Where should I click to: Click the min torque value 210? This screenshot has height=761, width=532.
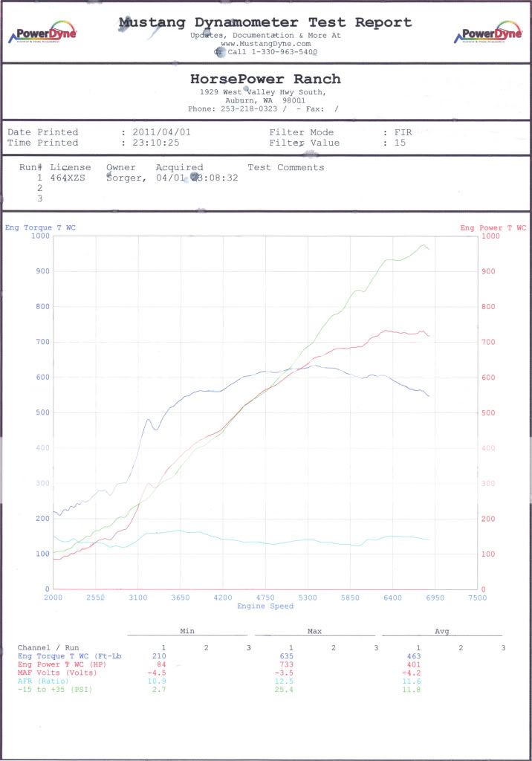[x=159, y=655]
